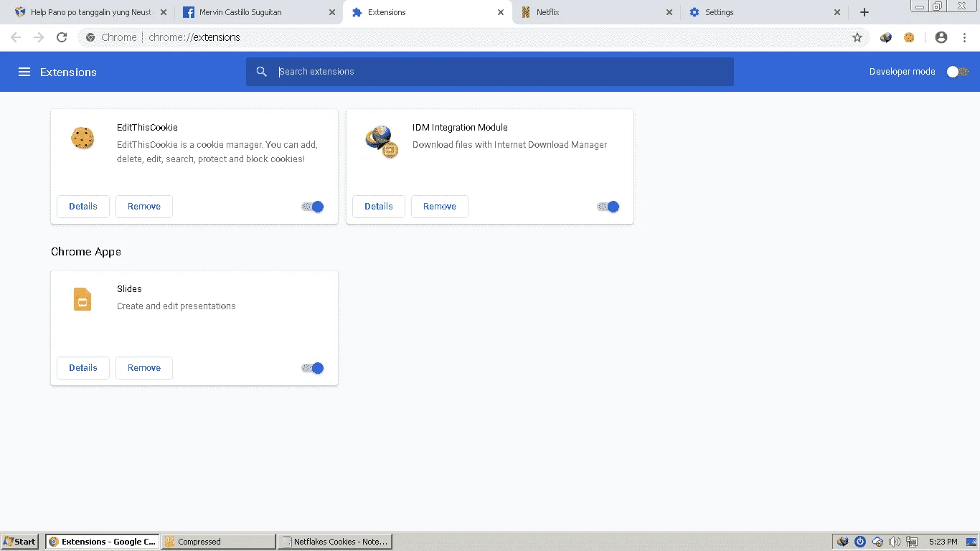Close the Netflix tab
This screenshot has width=980, height=551.
tap(669, 12)
